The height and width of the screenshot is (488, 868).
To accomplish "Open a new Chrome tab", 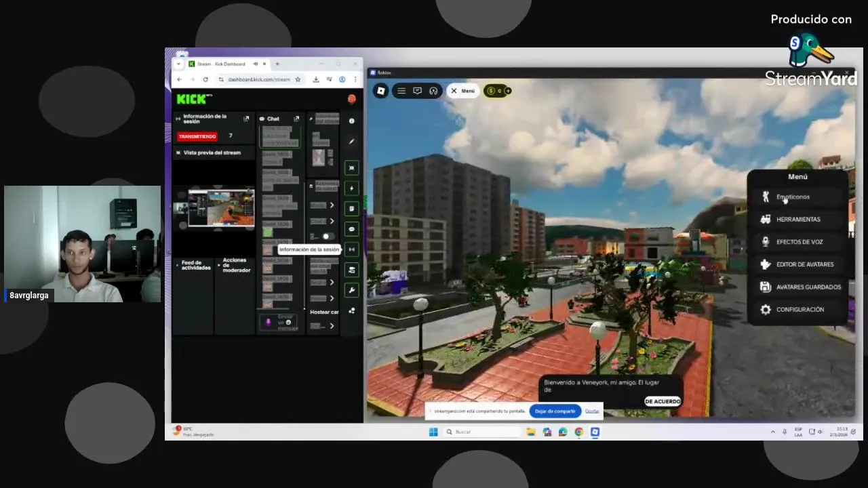I will tap(277, 64).
